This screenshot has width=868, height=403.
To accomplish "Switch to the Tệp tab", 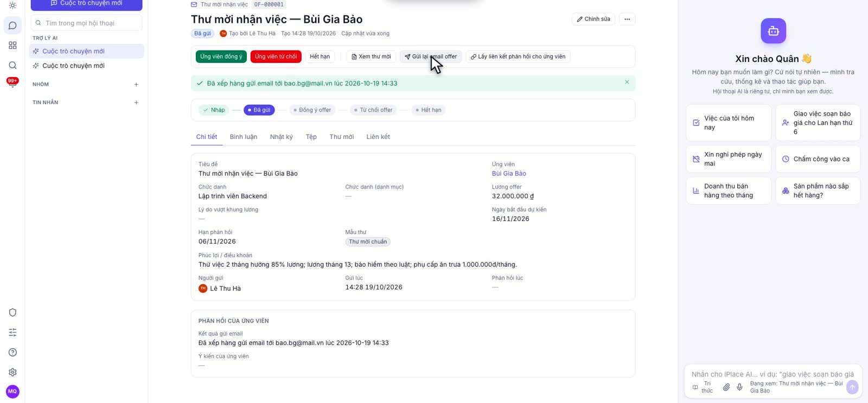I will tap(311, 137).
